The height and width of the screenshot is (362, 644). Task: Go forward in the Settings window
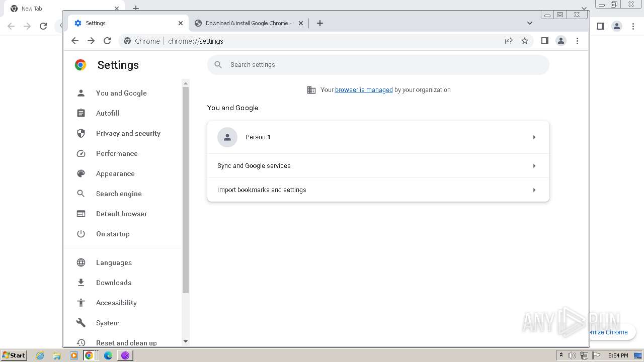pyautogui.click(x=91, y=41)
